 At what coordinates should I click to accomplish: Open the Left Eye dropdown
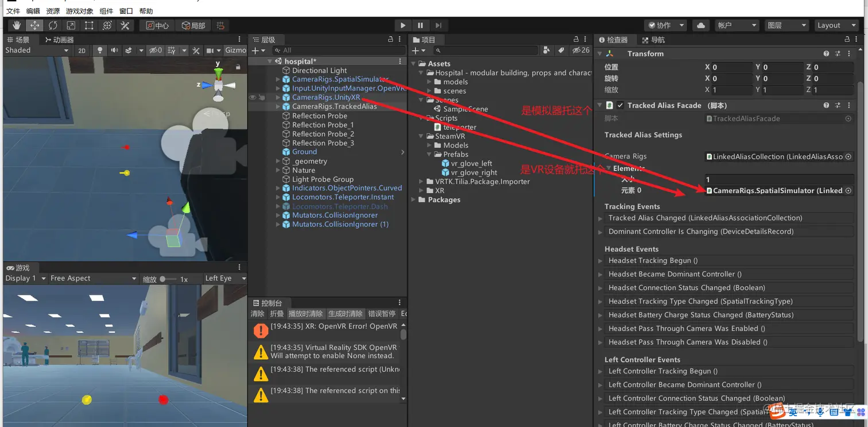pos(226,279)
